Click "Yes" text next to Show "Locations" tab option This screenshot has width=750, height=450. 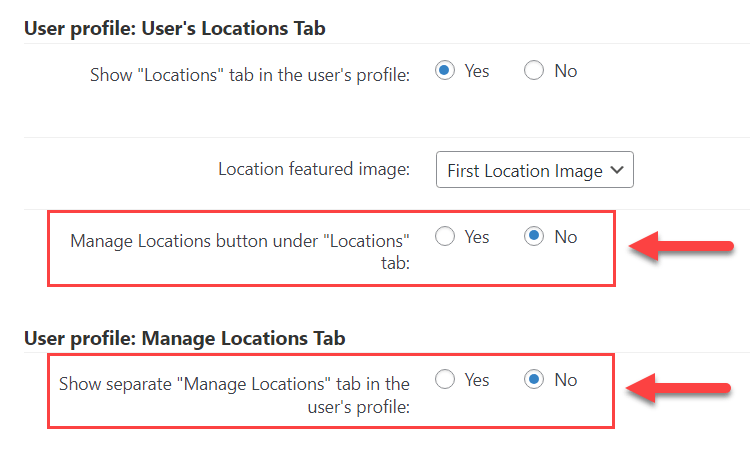click(x=477, y=71)
